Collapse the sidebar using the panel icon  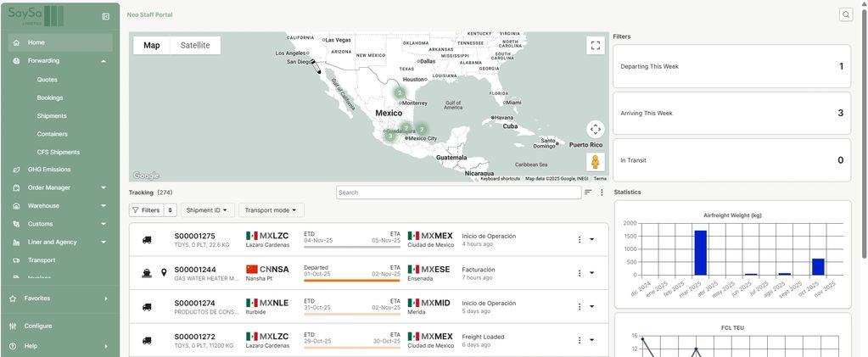tap(105, 16)
